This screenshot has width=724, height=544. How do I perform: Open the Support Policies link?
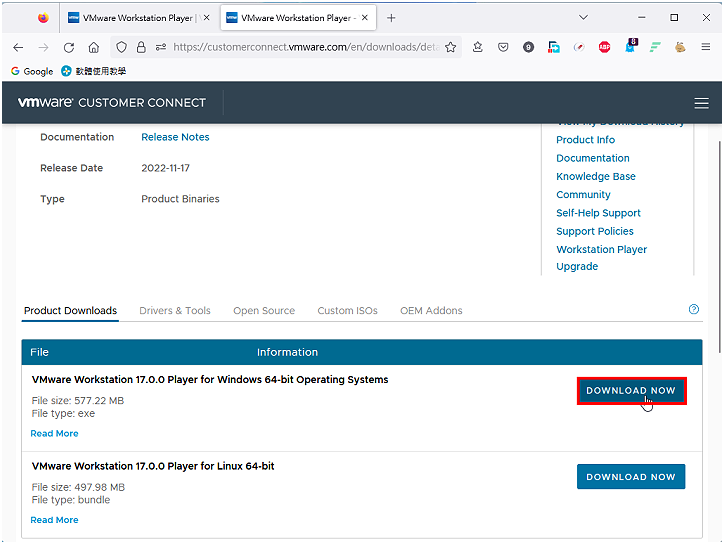click(595, 231)
